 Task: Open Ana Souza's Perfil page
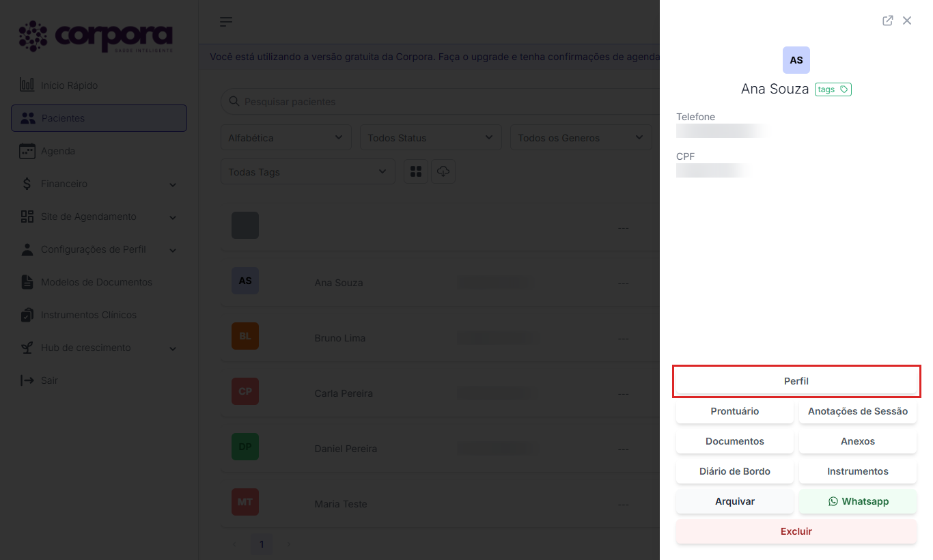tap(796, 381)
